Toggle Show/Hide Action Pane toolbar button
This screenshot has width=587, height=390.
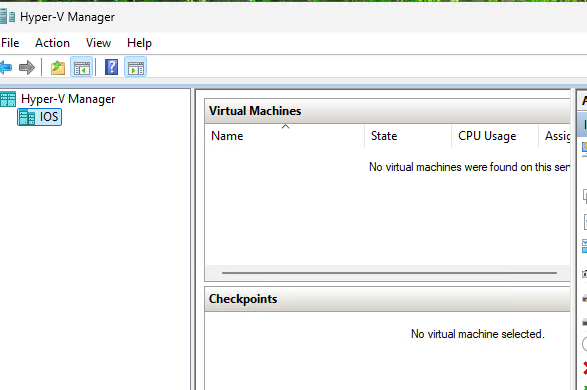pos(136,68)
